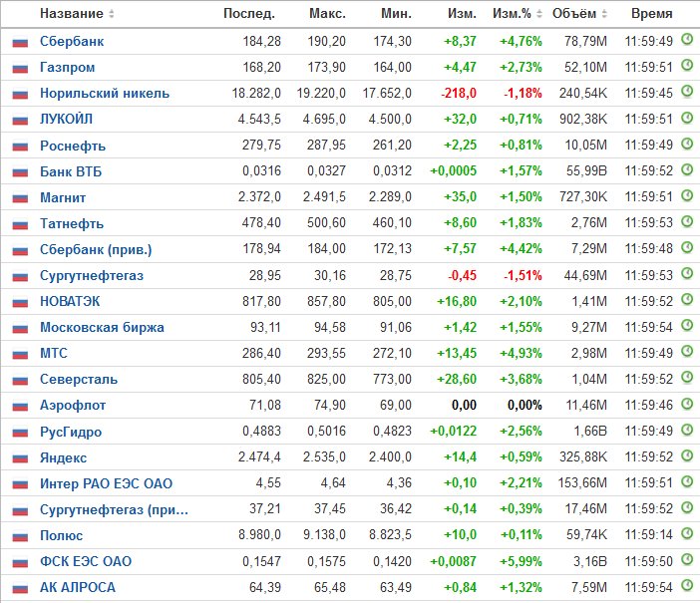The image size is (700, 603).
Task: Select Банк ВТБ volume 55,99B
Action: pos(586,171)
